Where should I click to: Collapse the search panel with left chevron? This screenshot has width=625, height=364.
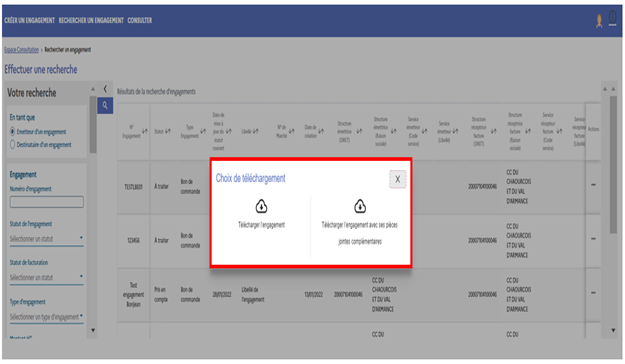pyautogui.click(x=105, y=89)
